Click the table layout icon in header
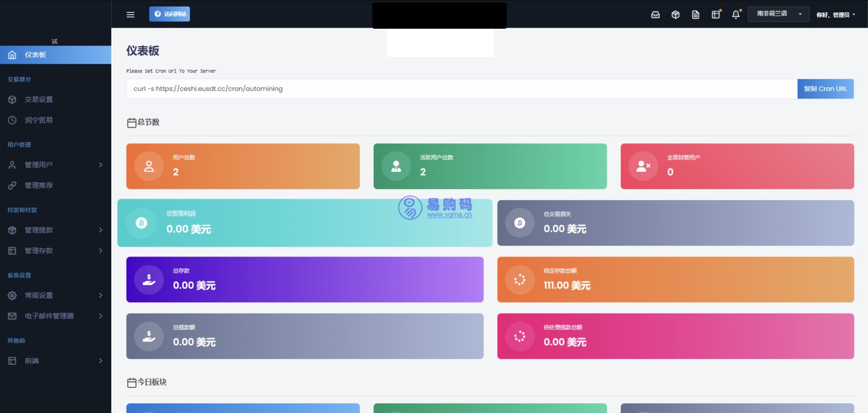The width and height of the screenshot is (868, 413). [716, 15]
